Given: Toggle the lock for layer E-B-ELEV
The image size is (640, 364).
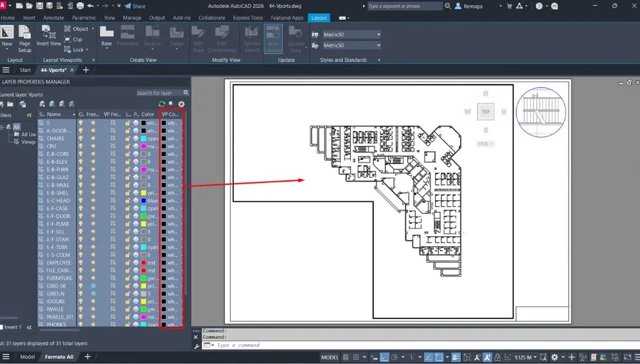Looking at the screenshot, I should (128, 161).
